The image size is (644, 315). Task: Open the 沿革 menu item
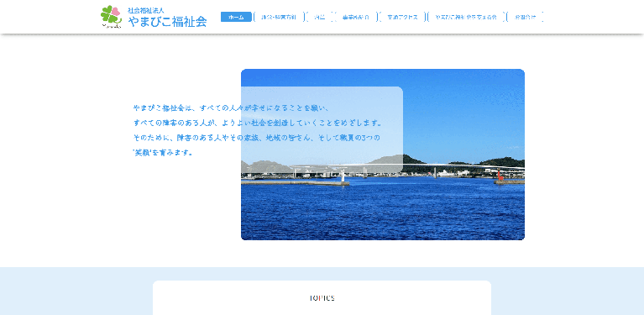319,17
